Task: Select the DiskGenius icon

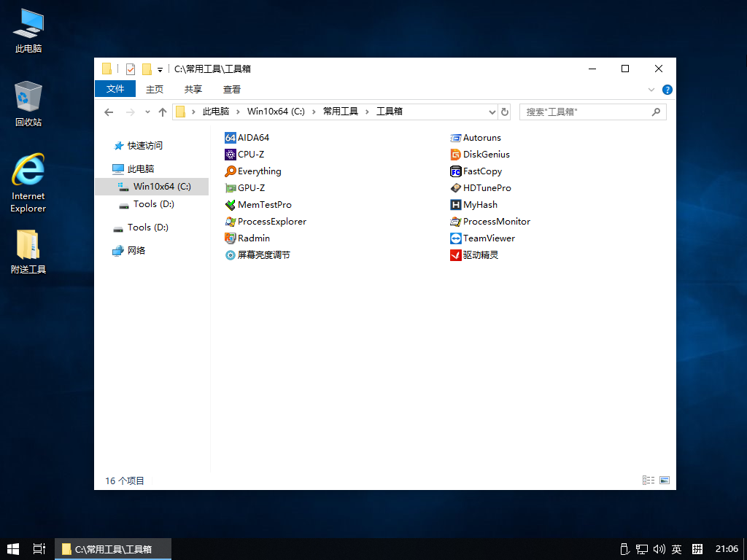Action: coord(455,155)
